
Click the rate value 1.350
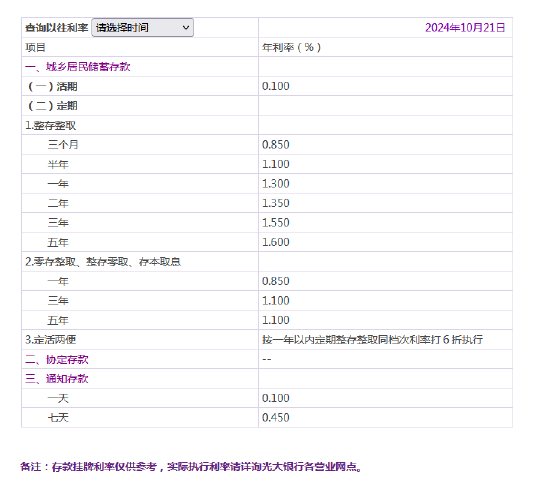point(276,203)
